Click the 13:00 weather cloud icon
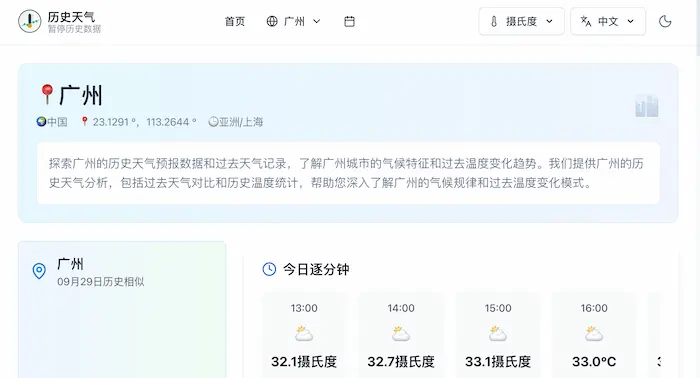 (x=304, y=333)
